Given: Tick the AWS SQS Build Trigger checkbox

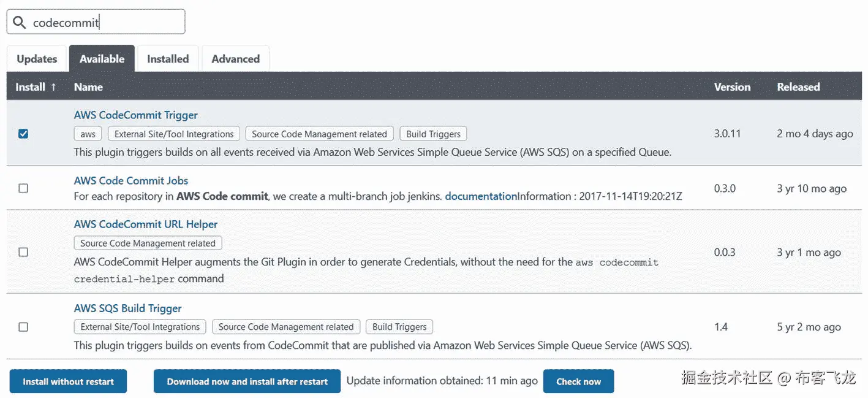Looking at the screenshot, I should pos(23,327).
